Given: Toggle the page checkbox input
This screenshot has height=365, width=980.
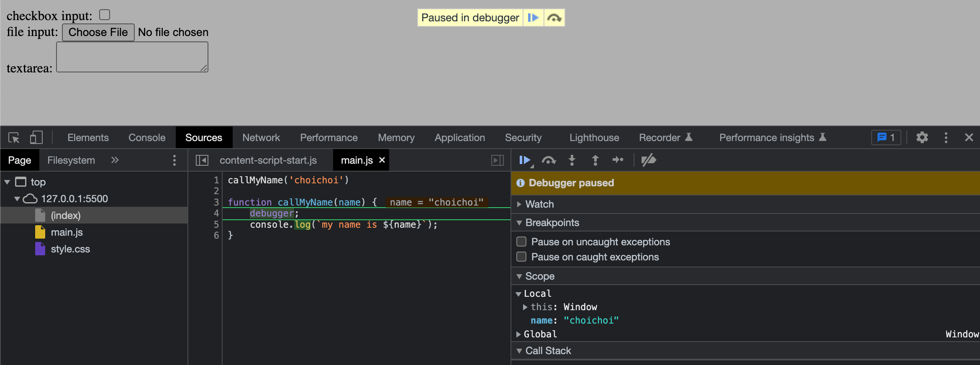Looking at the screenshot, I should (105, 15).
